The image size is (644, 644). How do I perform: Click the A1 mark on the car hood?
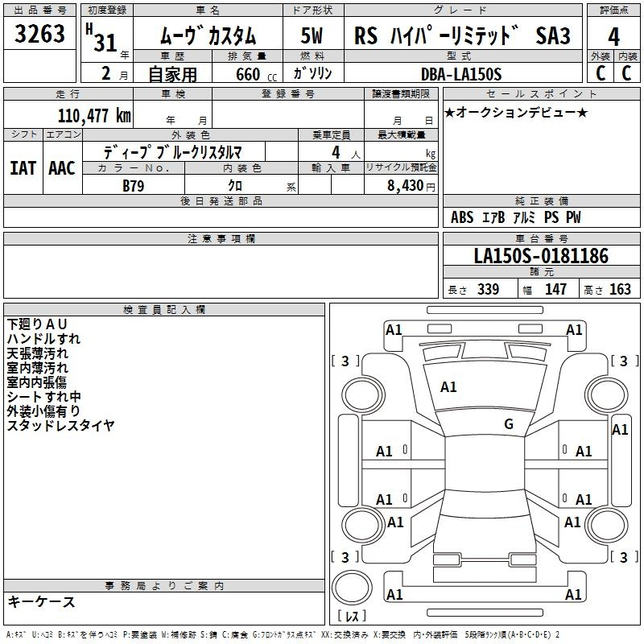click(448, 387)
